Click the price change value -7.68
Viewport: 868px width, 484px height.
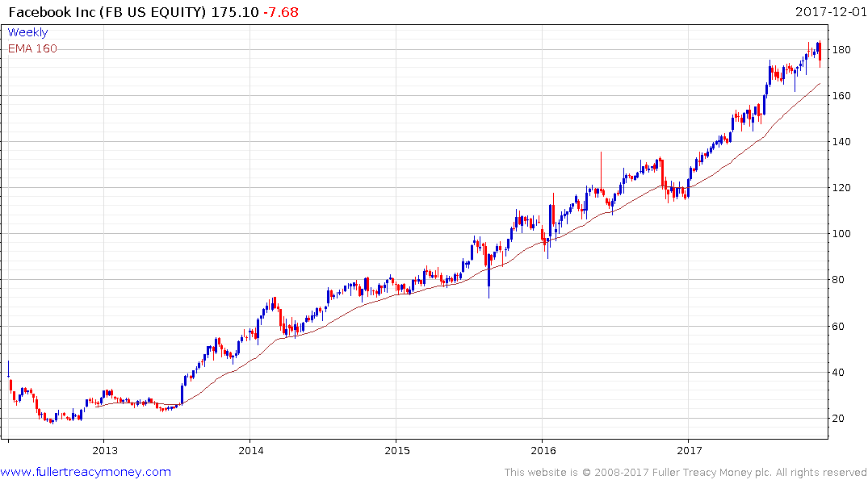pyautogui.click(x=280, y=12)
